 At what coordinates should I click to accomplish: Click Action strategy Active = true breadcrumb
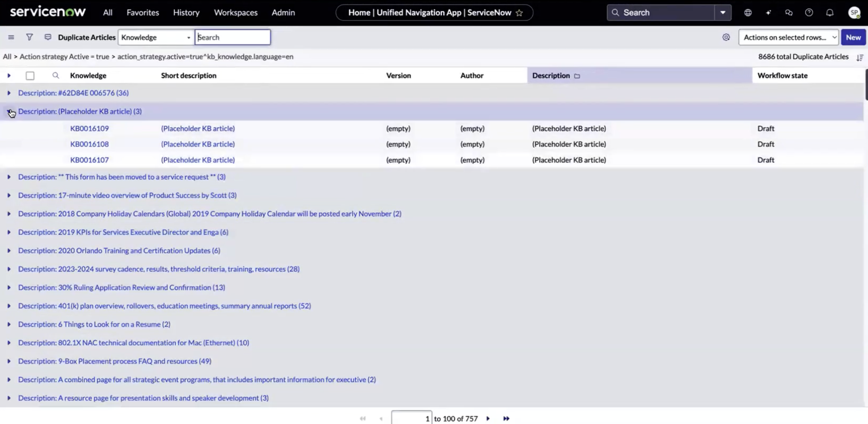point(64,57)
